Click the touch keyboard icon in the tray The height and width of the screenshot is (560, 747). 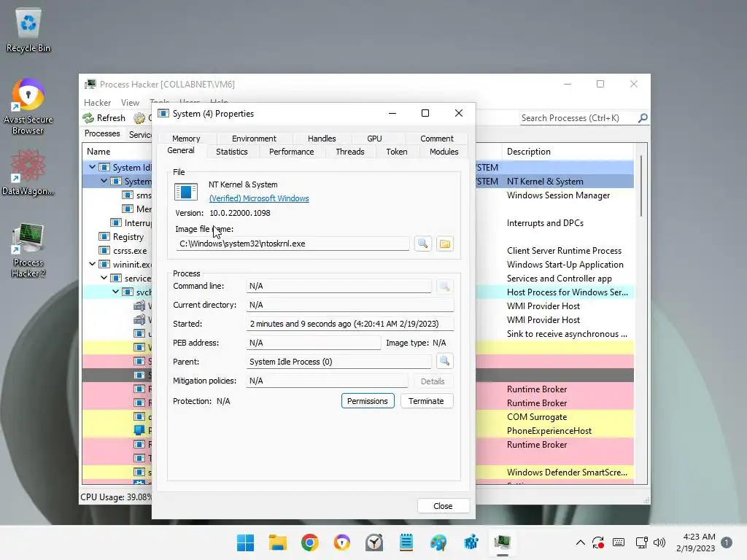point(619,542)
